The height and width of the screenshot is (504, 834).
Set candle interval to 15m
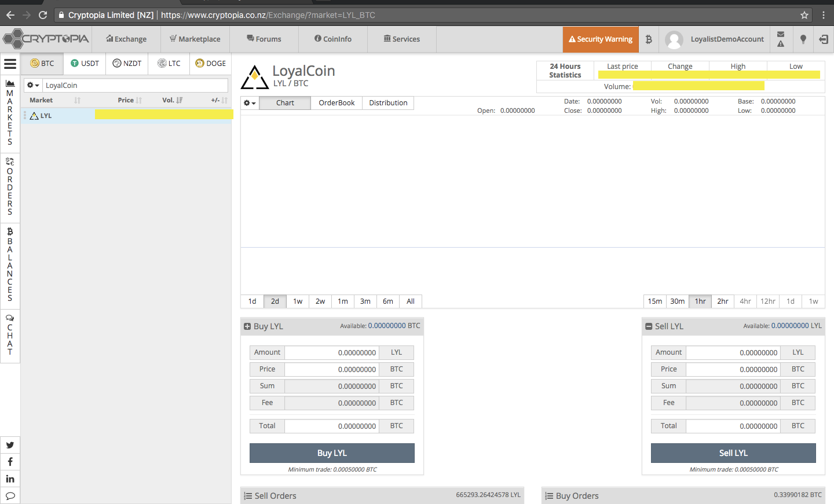(x=655, y=301)
